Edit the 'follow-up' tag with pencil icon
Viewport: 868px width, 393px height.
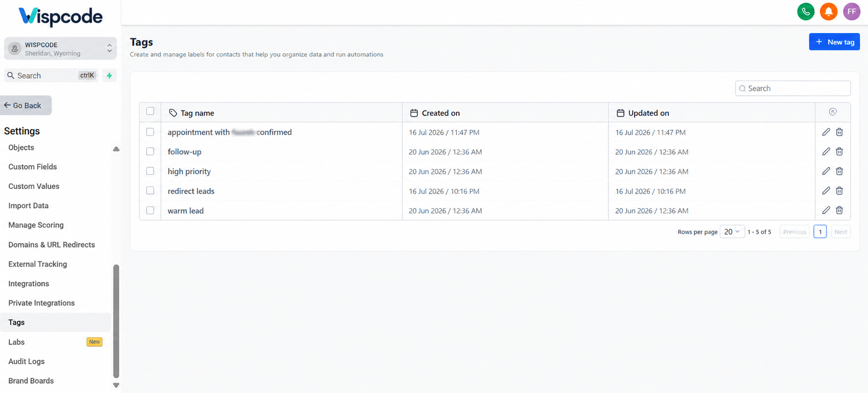[x=826, y=152]
